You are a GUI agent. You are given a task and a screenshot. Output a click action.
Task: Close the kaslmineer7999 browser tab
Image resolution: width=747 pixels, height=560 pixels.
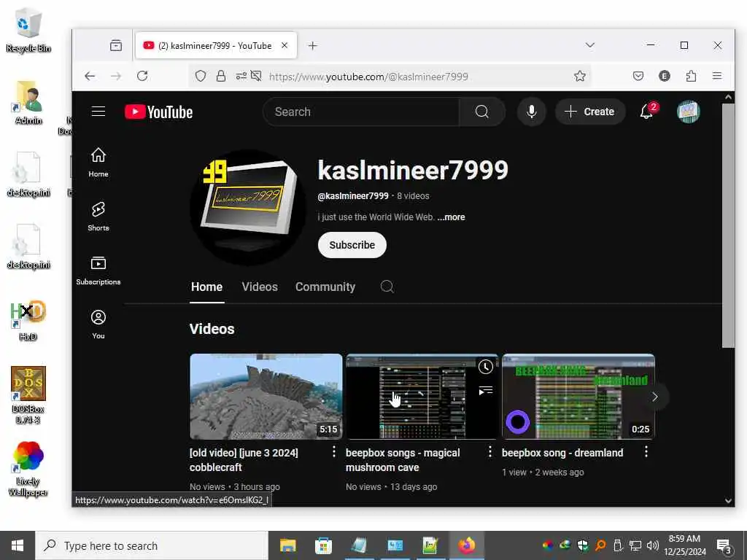click(x=285, y=45)
